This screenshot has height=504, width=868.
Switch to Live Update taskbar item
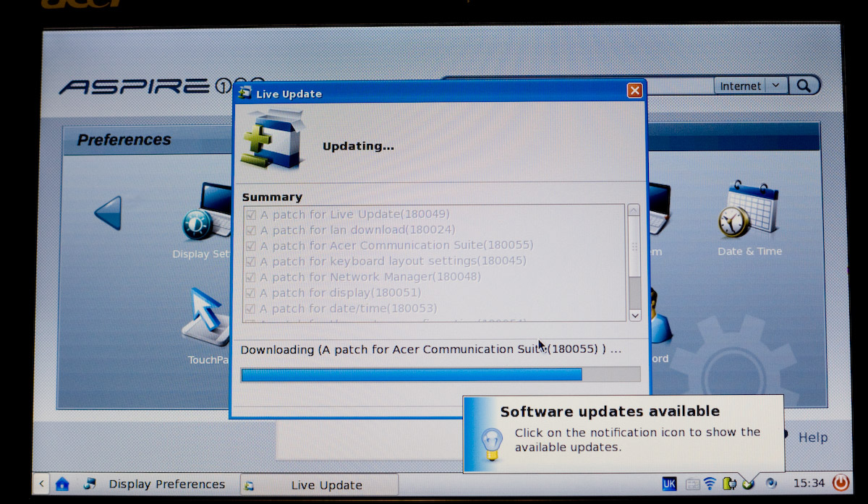pyautogui.click(x=319, y=484)
